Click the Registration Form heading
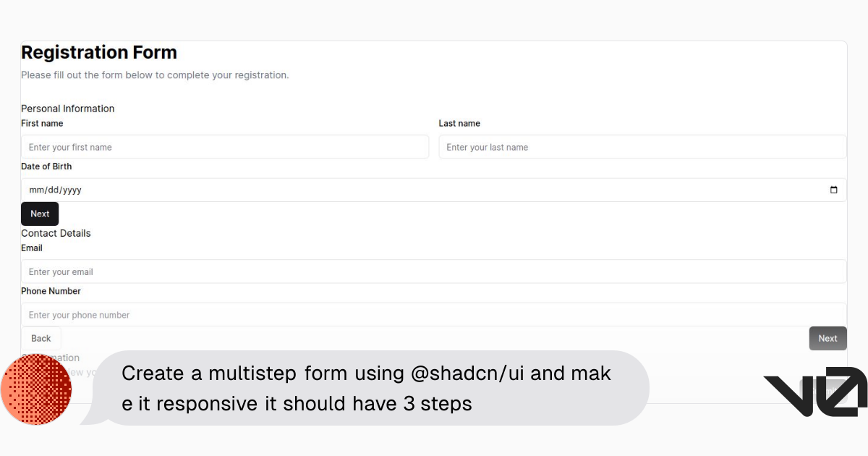The width and height of the screenshot is (868, 456). click(x=99, y=52)
